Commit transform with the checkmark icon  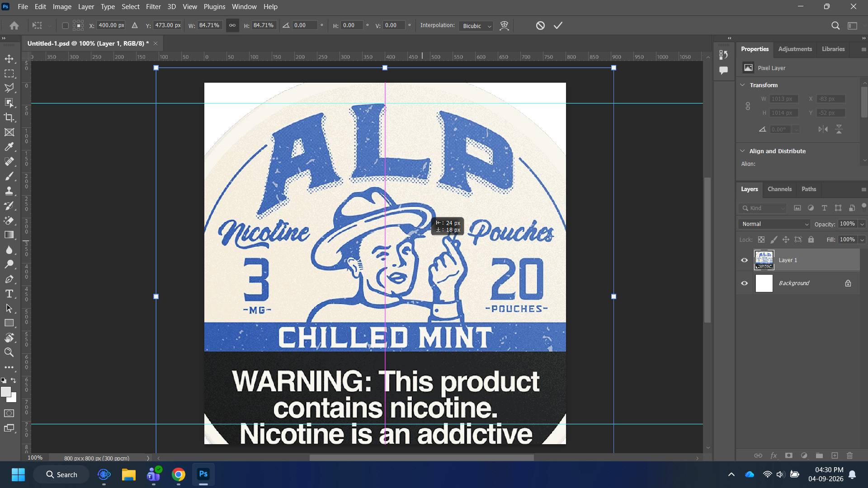pyautogui.click(x=558, y=25)
